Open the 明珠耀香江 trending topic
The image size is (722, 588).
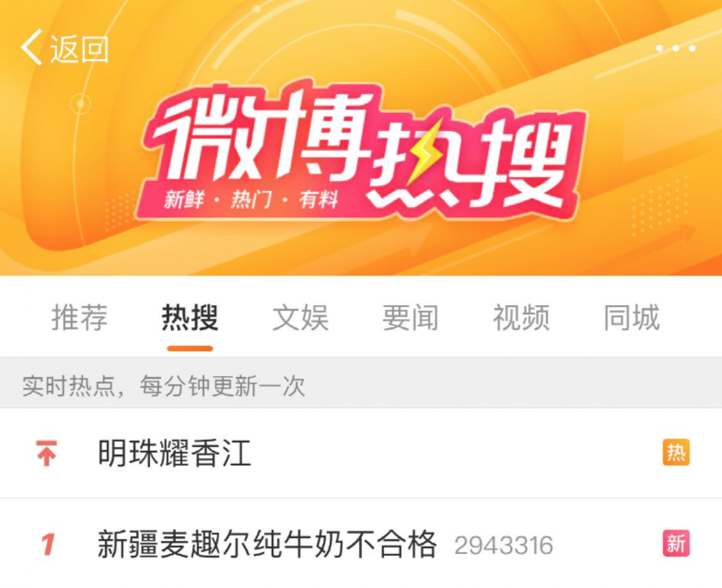coord(175,453)
